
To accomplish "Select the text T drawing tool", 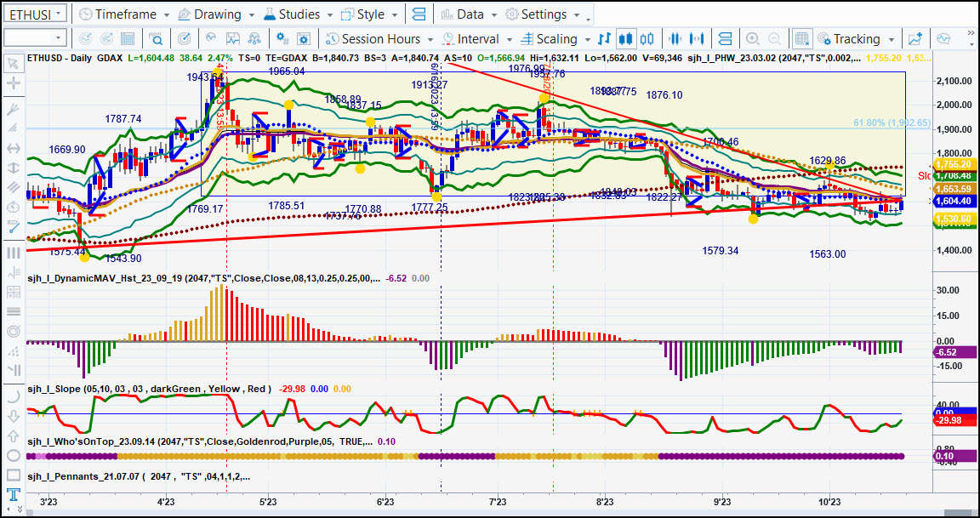I will (13, 495).
